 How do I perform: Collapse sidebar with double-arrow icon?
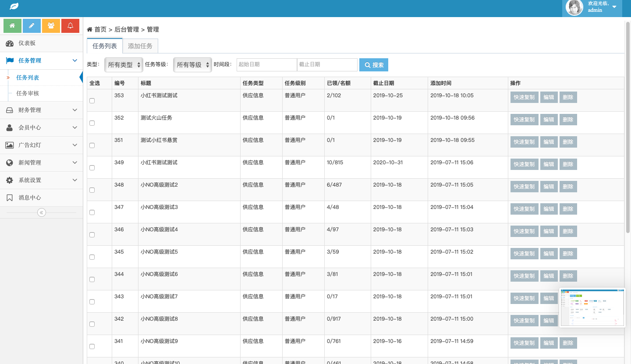(x=42, y=212)
